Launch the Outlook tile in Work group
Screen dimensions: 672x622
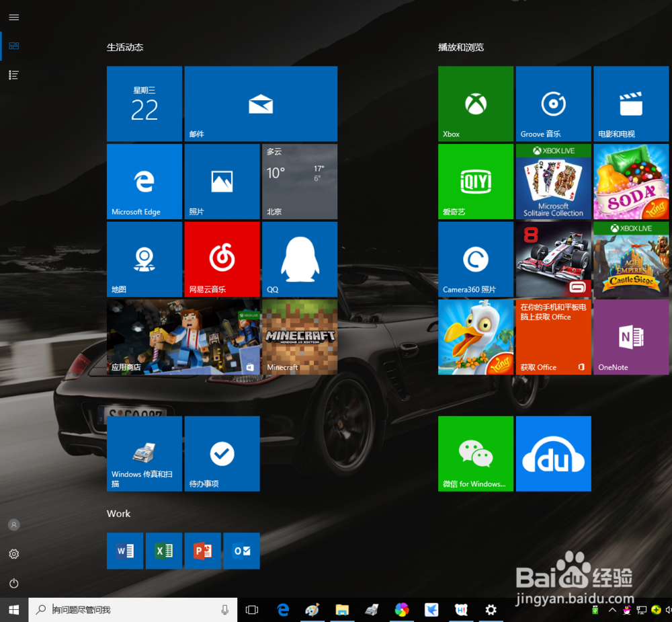pyautogui.click(x=242, y=551)
